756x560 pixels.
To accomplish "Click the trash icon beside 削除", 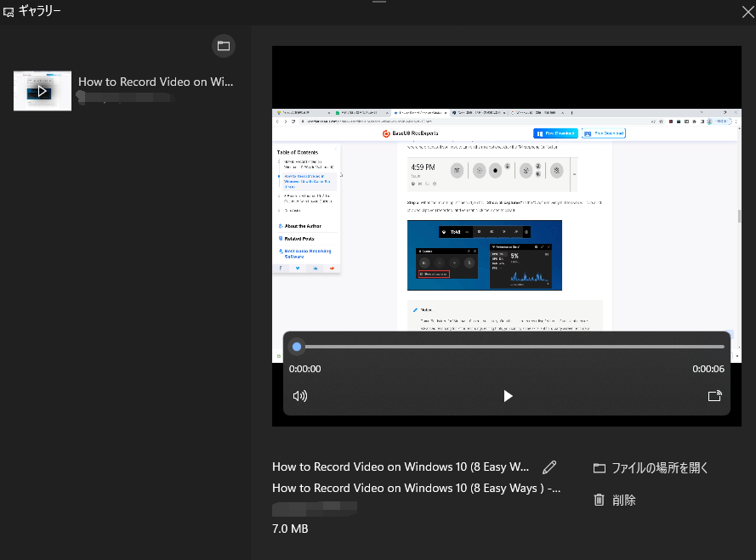I will click(599, 500).
